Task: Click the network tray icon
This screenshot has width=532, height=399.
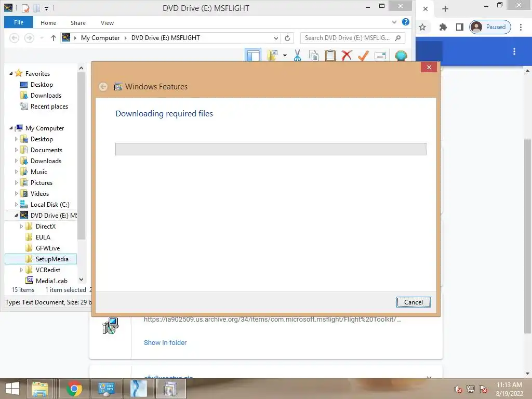Action: [471, 389]
